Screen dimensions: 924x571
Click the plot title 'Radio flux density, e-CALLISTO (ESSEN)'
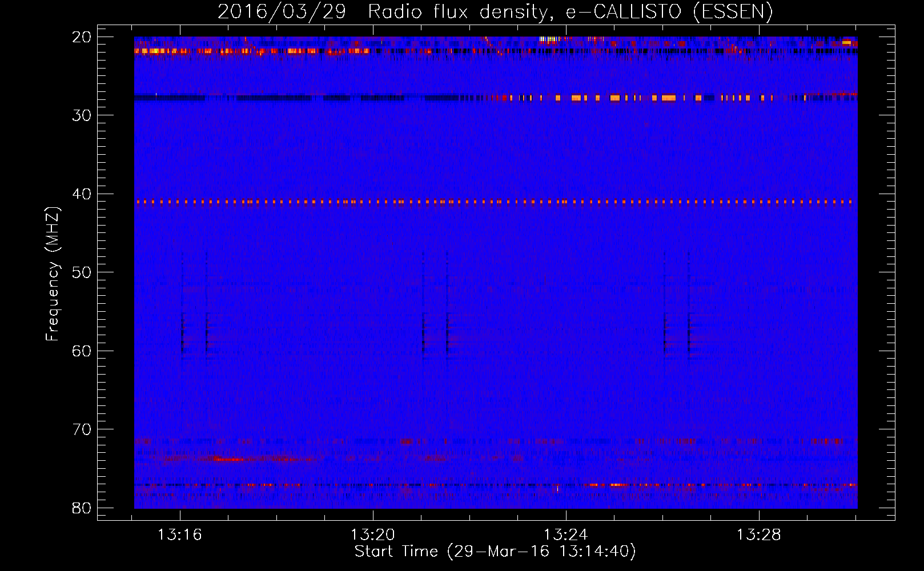pyautogui.click(x=570, y=12)
